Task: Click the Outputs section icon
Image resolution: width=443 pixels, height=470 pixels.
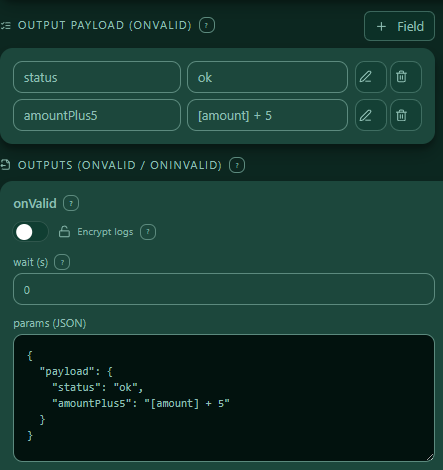Action: 6,165
